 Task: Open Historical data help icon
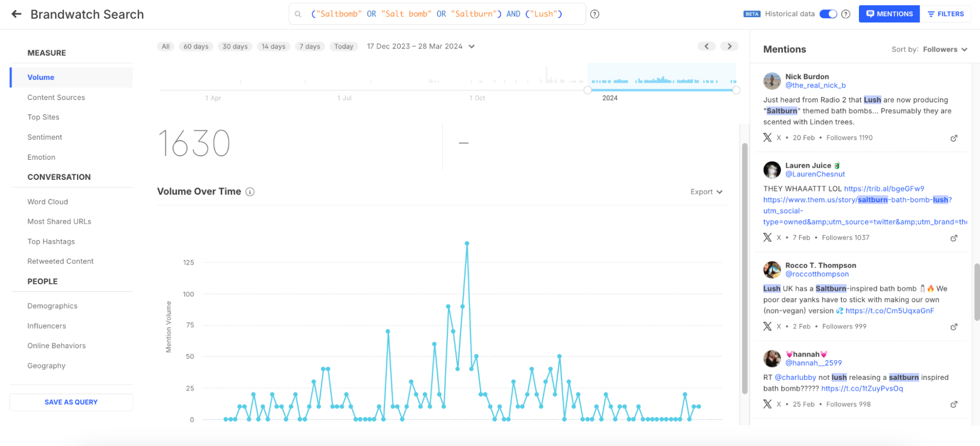[846, 14]
